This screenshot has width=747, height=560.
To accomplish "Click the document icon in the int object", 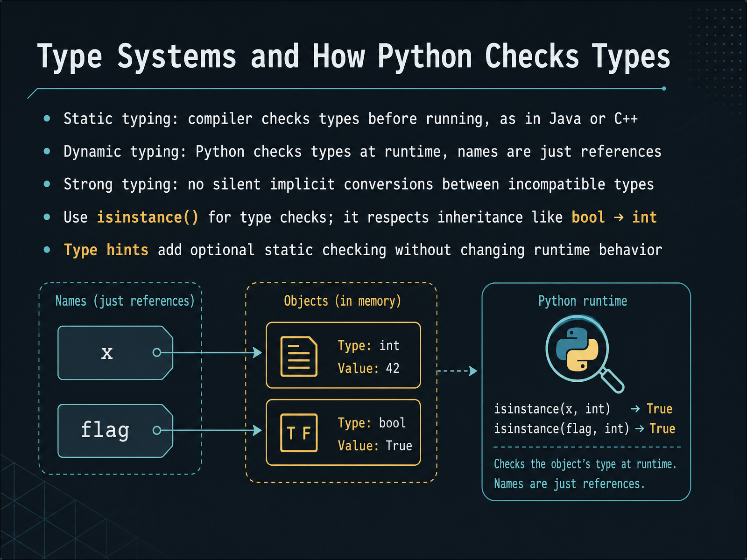I will 299,356.
